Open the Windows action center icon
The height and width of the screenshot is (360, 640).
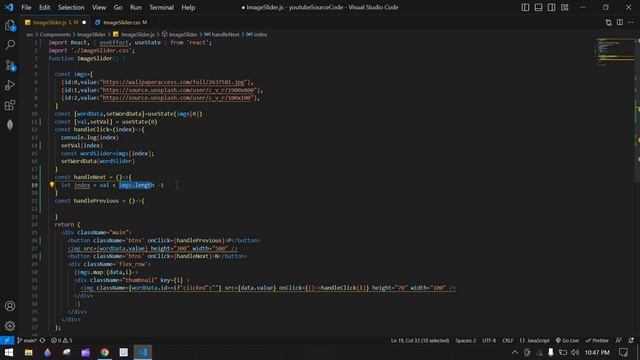click(623, 352)
